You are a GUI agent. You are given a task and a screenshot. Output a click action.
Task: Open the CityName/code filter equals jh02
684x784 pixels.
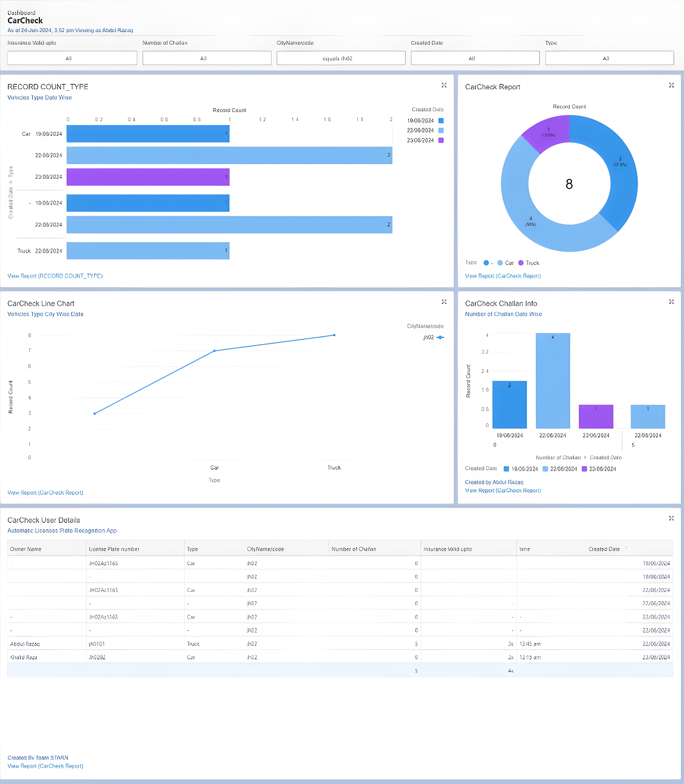[x=341, y=58]
